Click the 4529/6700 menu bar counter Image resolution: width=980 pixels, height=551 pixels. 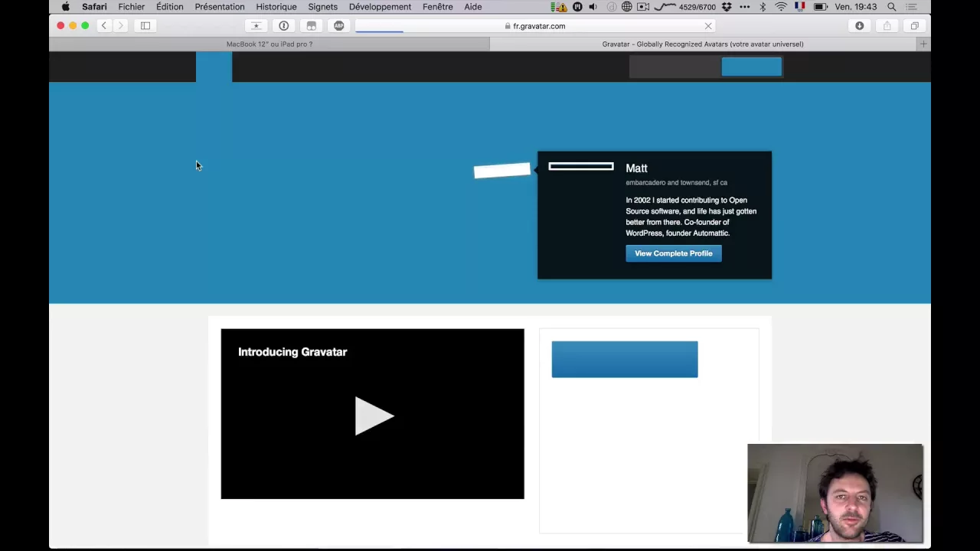tap(697, 7)
